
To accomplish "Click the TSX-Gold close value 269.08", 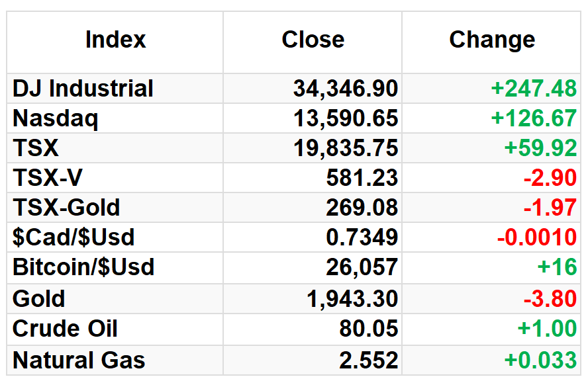I will point(362,207).
